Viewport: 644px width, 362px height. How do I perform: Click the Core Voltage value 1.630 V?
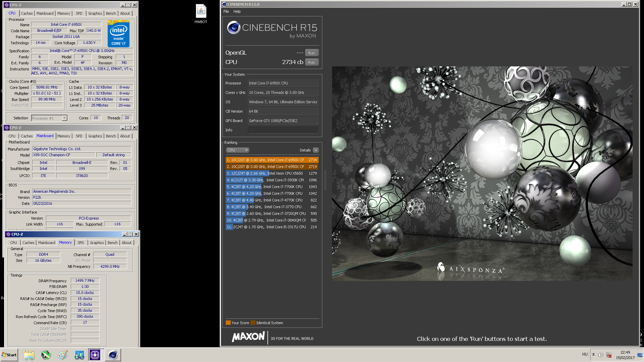pos(89,43)
